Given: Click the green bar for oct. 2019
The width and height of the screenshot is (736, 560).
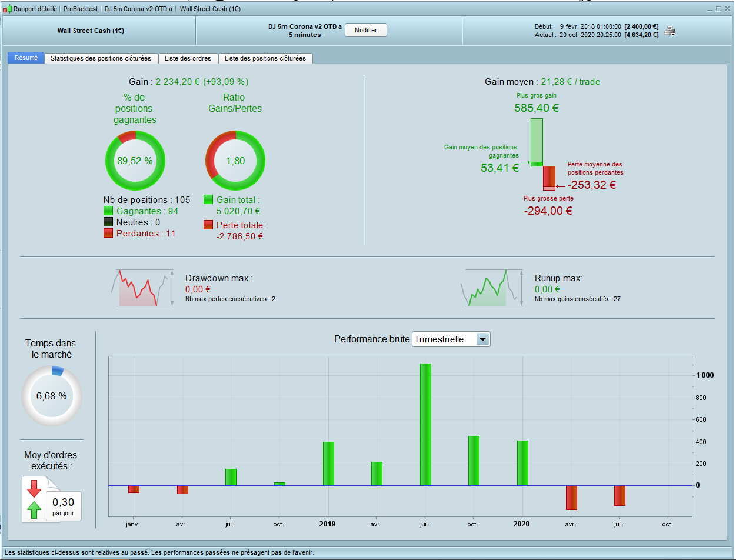Looking at the screenshot, I should point(474,461).
